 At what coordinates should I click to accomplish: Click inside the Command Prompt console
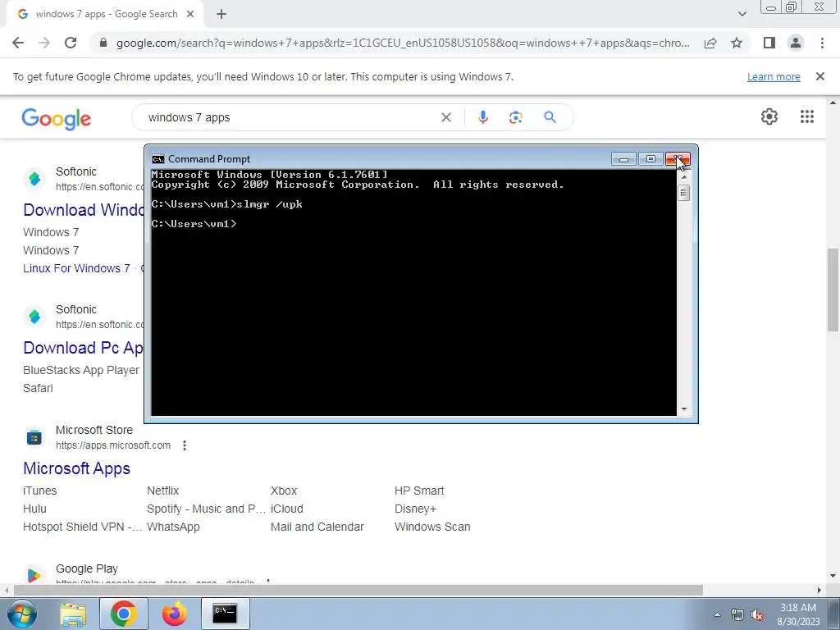click(x=413, y=292)
